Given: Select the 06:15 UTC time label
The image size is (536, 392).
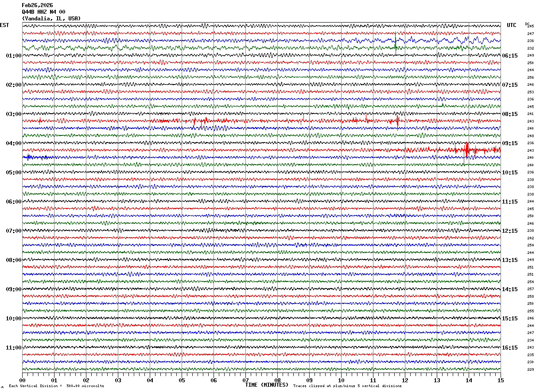Looking at the screenshot, I should click(510, 56).
